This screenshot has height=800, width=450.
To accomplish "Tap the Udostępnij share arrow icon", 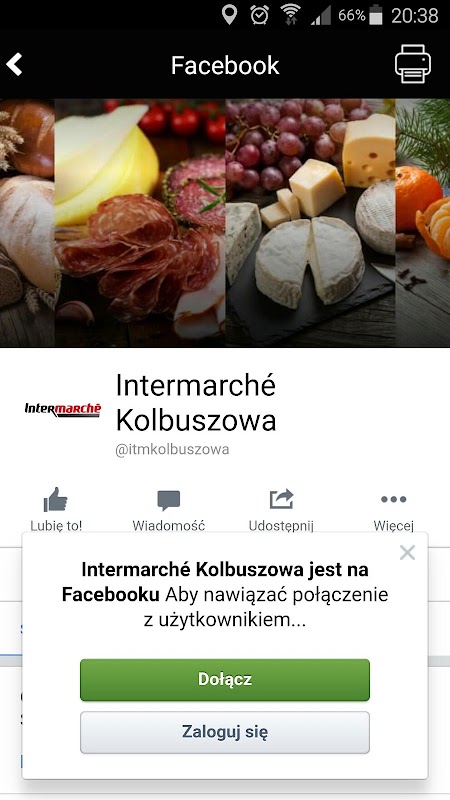I will [x=282, y=499].
